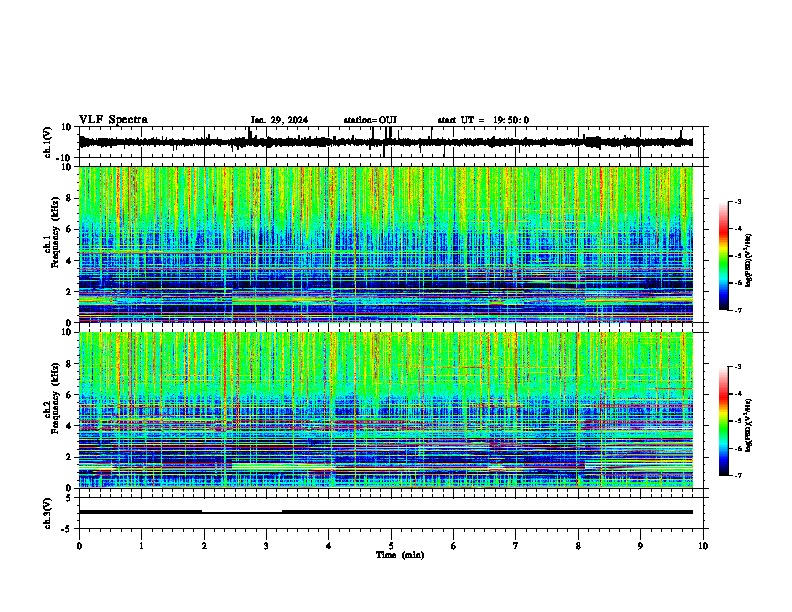Image resolution: width=792 pixels, height=612 pixels.
Task: Click the "VLF Spectra" plot title
Action: click(113, 119)
